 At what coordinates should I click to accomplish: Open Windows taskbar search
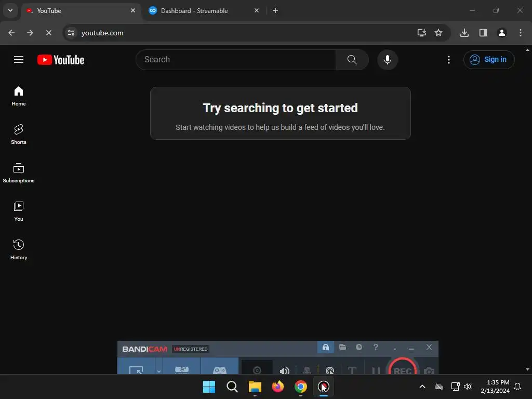click(232, 387)
